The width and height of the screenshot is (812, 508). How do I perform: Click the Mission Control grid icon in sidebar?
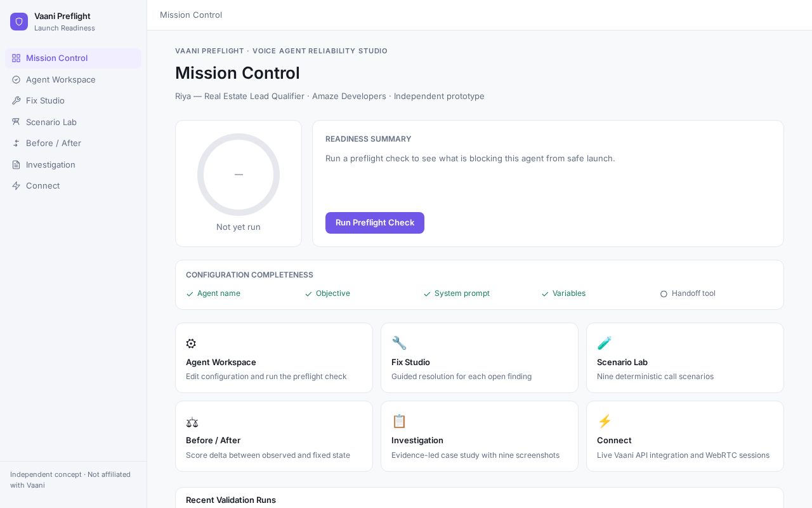(x=16, y=58)
